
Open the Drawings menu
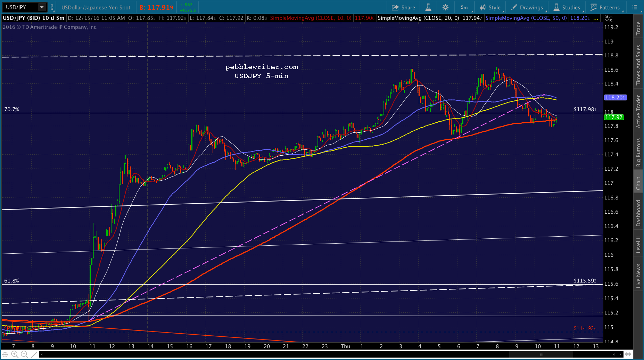pyautogui.click(x=527, y=7)
